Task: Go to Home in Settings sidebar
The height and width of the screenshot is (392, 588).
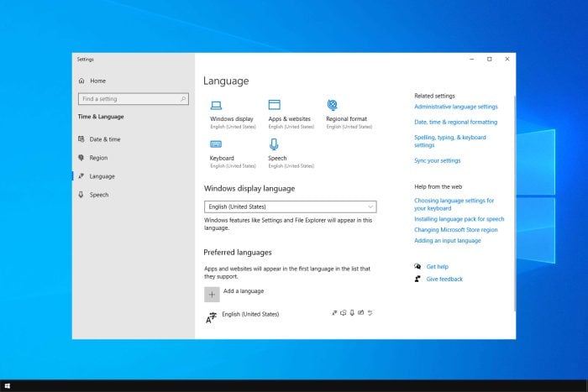Action: 98,81
